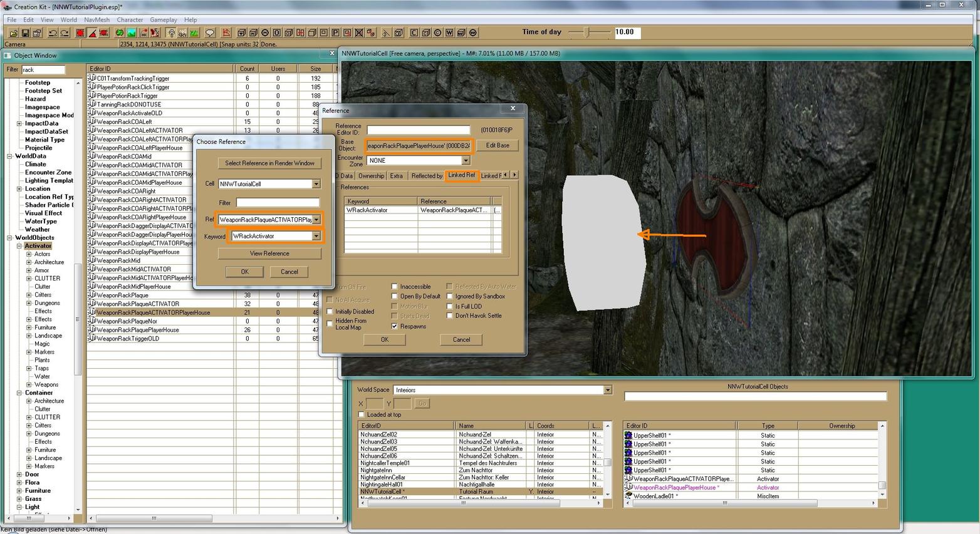Screen dimensions: 980x534
Task: Tick the Loaded at top checkbox
Action: tap(361, 414)
